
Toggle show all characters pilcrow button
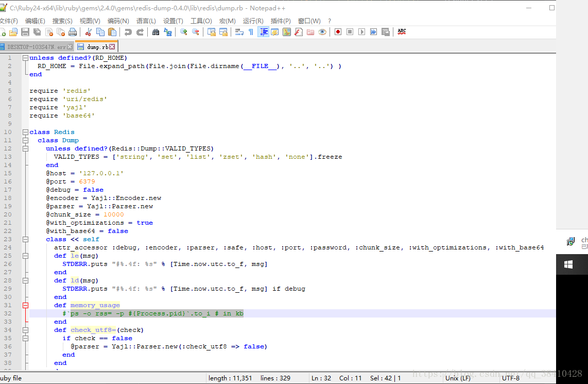pyautogui.click(x=251, y=32)
